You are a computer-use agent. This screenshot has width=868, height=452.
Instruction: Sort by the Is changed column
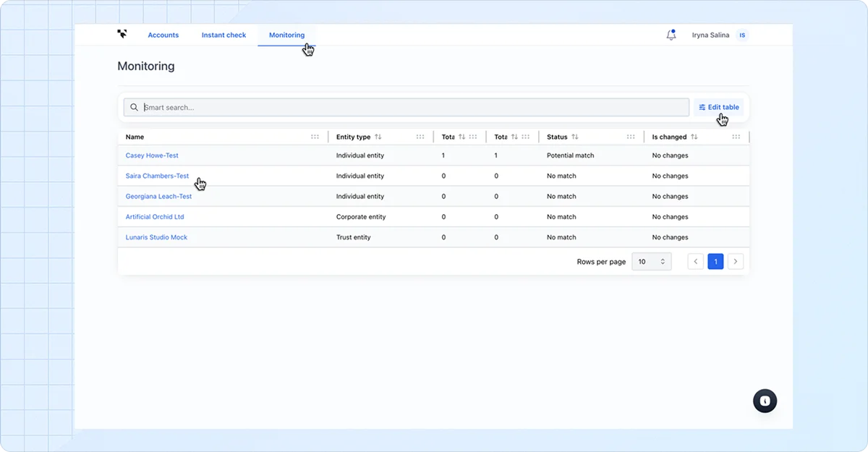coord(694,137)
